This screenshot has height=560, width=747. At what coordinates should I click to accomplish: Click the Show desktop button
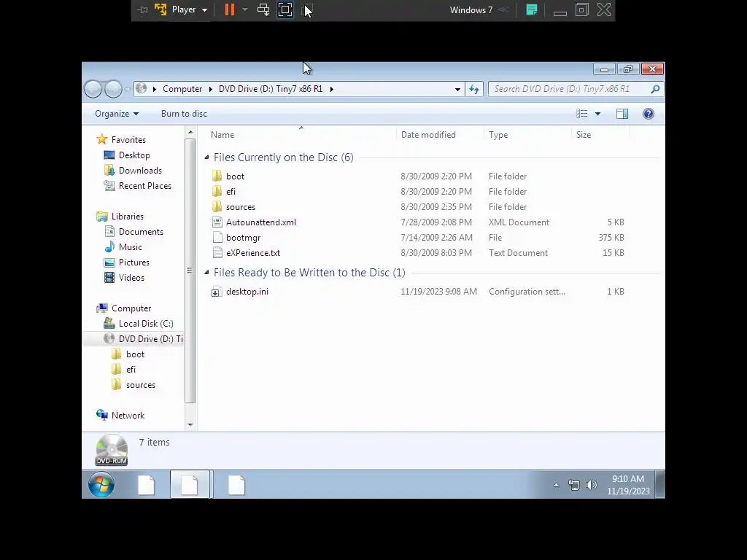(x=659, y=485)
